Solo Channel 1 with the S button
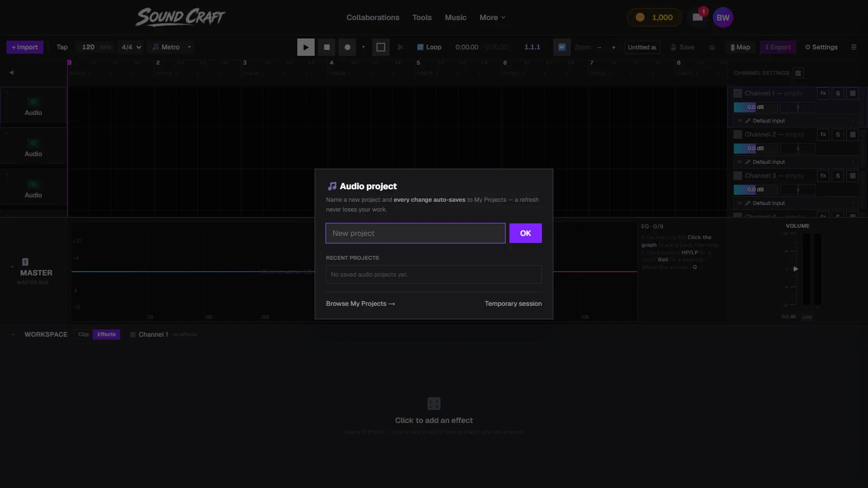 tap(838, 93)
